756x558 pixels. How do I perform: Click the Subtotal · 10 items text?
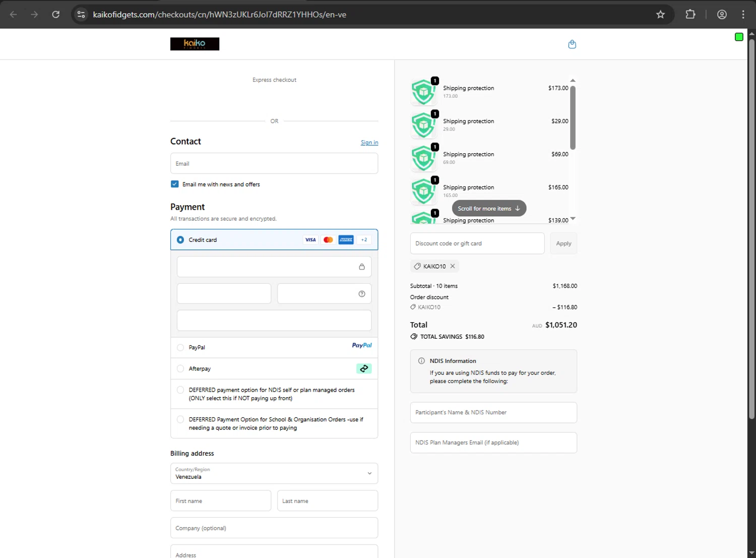pos(434,286)
